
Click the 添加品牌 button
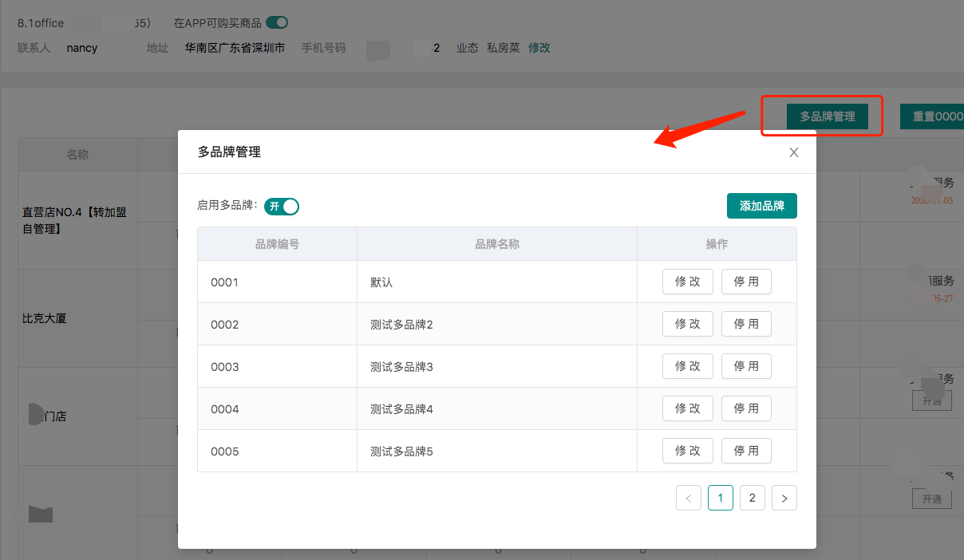[761, 205]
